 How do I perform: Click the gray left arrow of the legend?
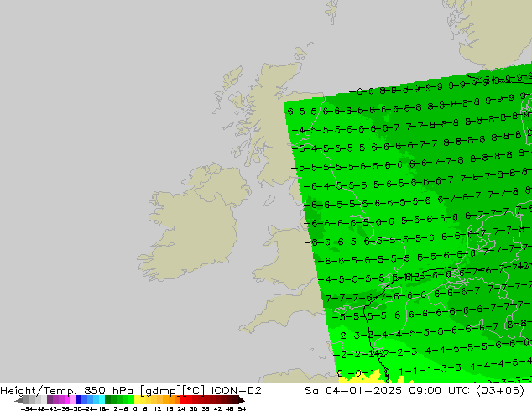[x=19, y=400]
